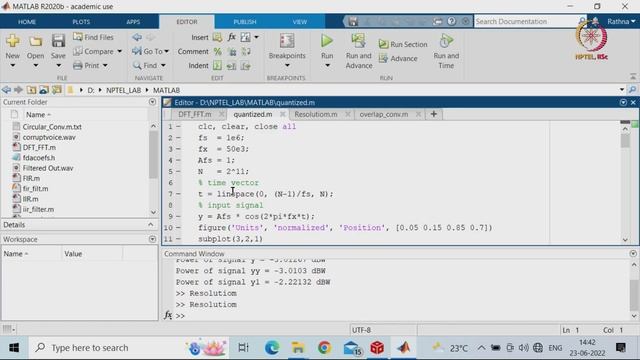Select corruptvoice.wav in Current Folder
The height and width of the screenshot is (360, 640).
coord(49,137)
